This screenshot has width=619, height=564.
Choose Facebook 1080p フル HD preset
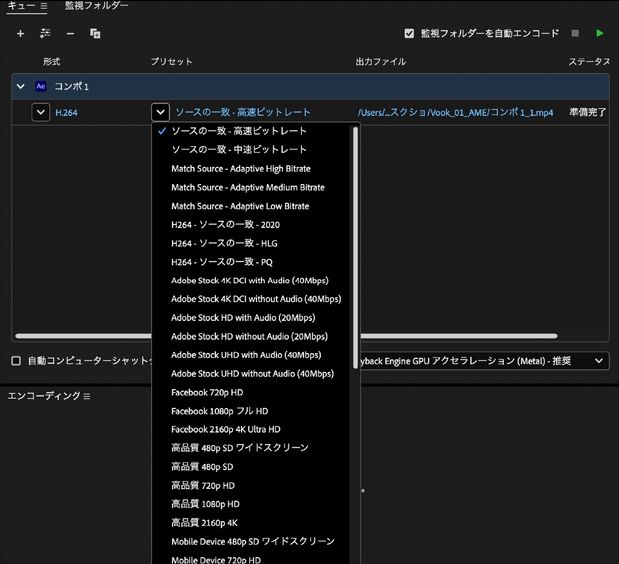click(x=252, y=411)
